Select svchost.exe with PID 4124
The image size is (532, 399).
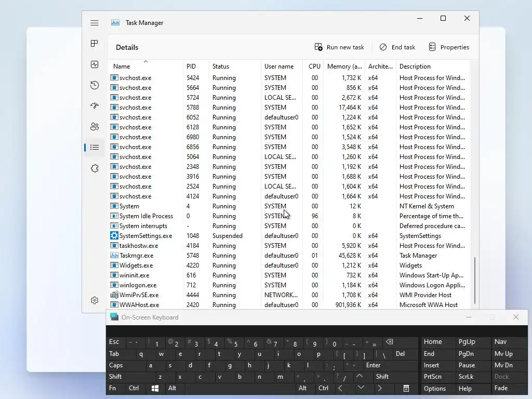coord(289,196)
